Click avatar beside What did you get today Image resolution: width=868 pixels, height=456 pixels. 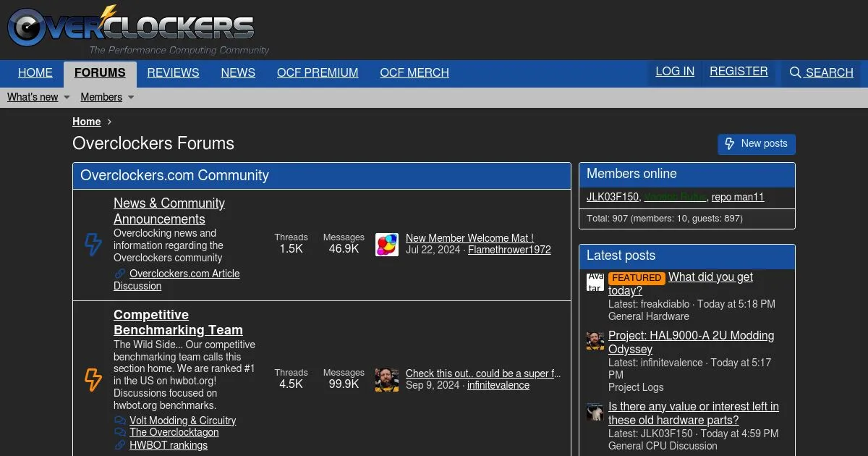point(595,282)
